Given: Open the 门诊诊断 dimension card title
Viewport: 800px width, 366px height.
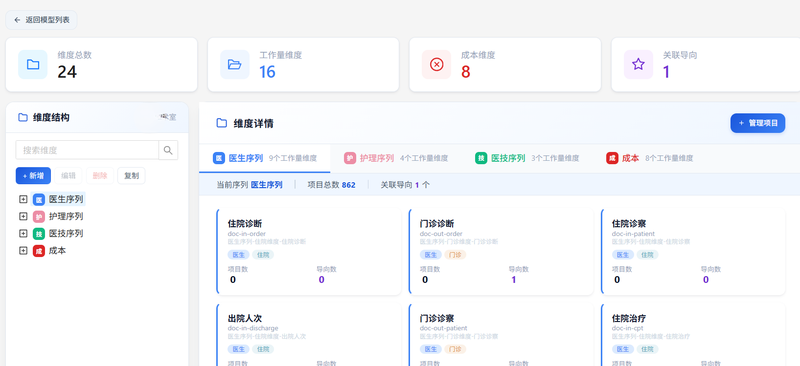Looking at the screenshot, I should point(437,224).
